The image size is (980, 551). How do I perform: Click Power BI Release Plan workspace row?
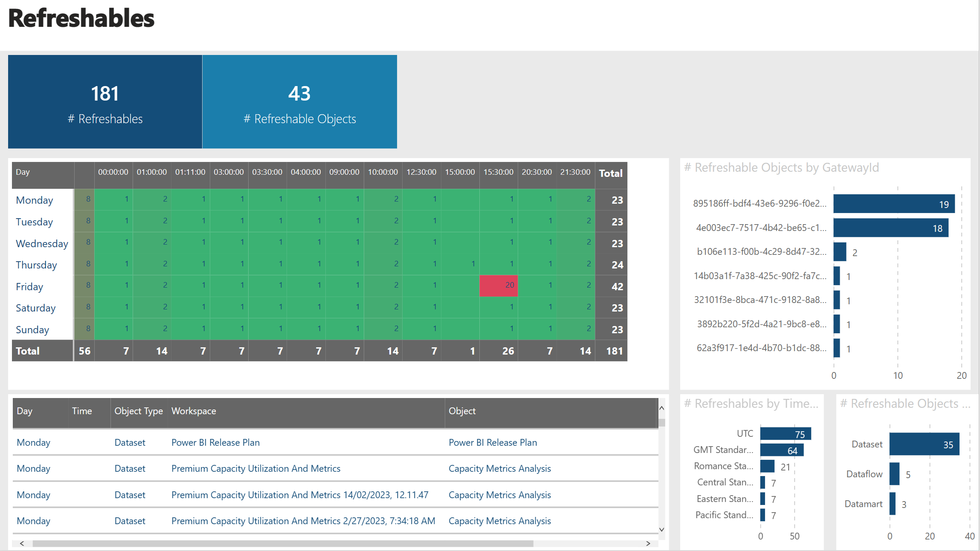coord(215,443)
